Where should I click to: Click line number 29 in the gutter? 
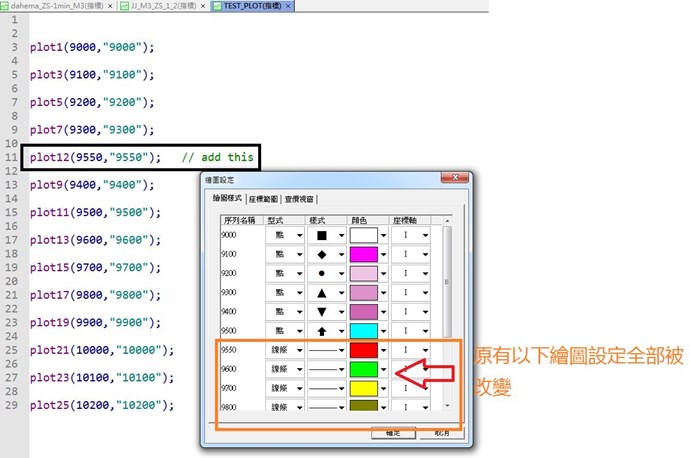coord(11,405)
